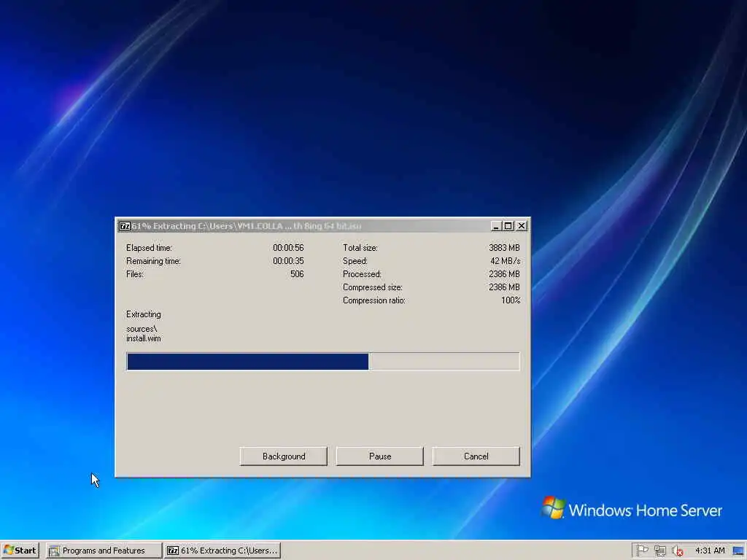Open the network tray icon
This screenshot has height=560, width=747.
(x=659, y=551)
